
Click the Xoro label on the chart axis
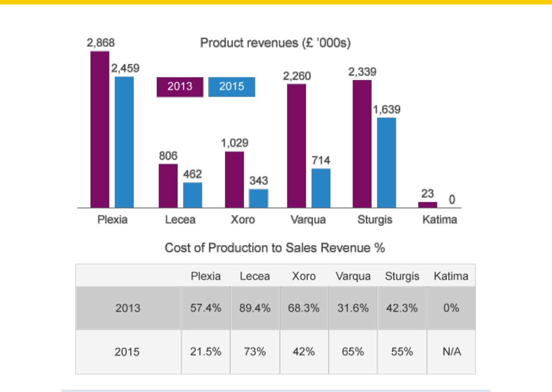point(243,220)
